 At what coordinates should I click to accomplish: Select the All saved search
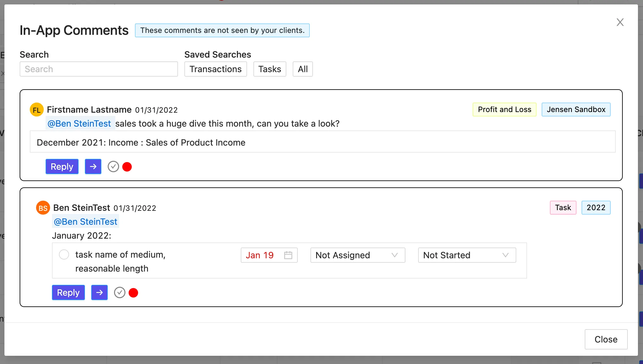click(303, 69)
